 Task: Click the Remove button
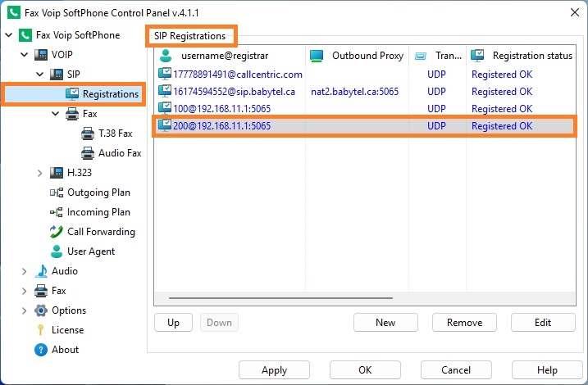(464, 323)
